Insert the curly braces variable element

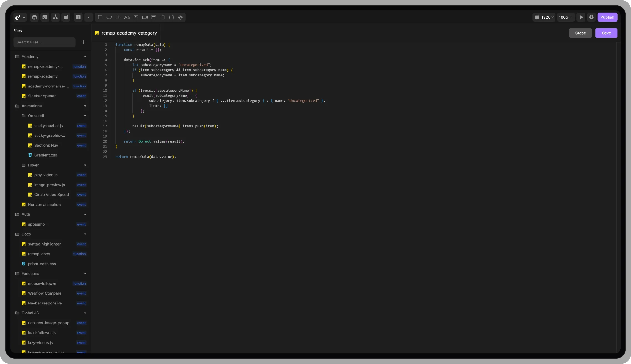(172, 17)
